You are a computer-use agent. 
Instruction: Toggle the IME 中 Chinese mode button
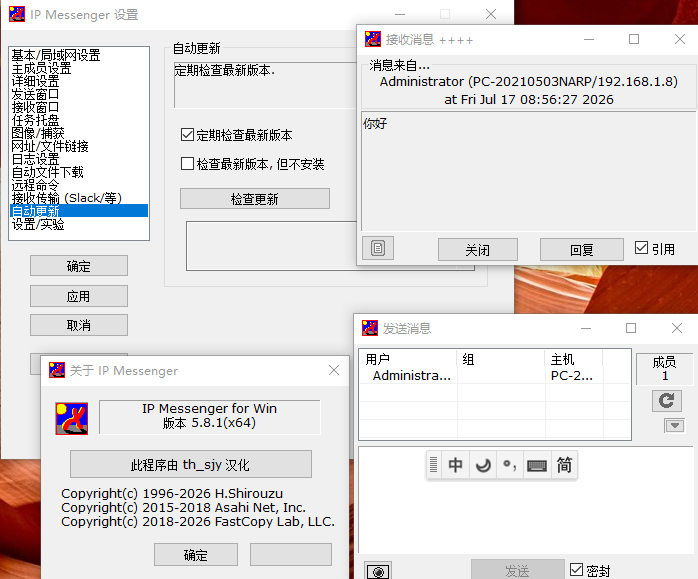tap(455, 465)
